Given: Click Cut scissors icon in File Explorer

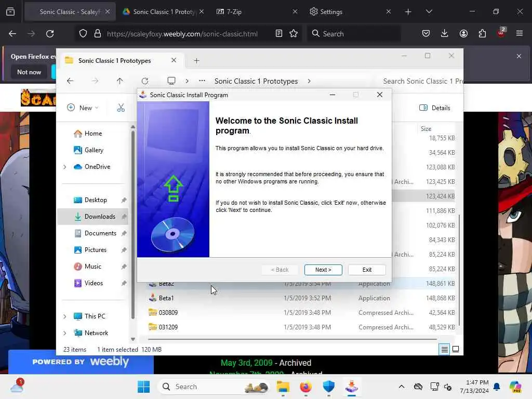Looking at the screenshot, I should [121, 108].
